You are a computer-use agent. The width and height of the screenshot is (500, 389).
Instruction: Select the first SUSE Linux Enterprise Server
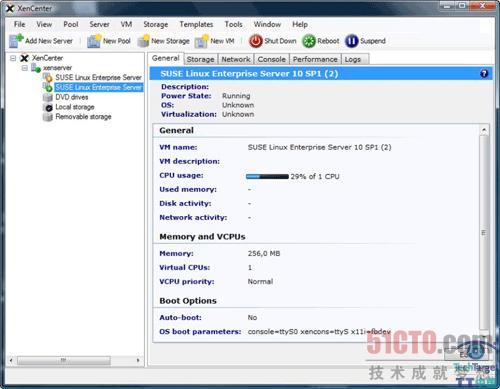98,77
